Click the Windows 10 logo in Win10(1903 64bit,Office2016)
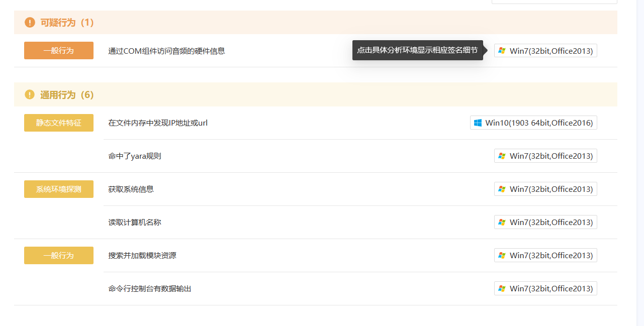The image size is (644, 326). tap(478, 123)
